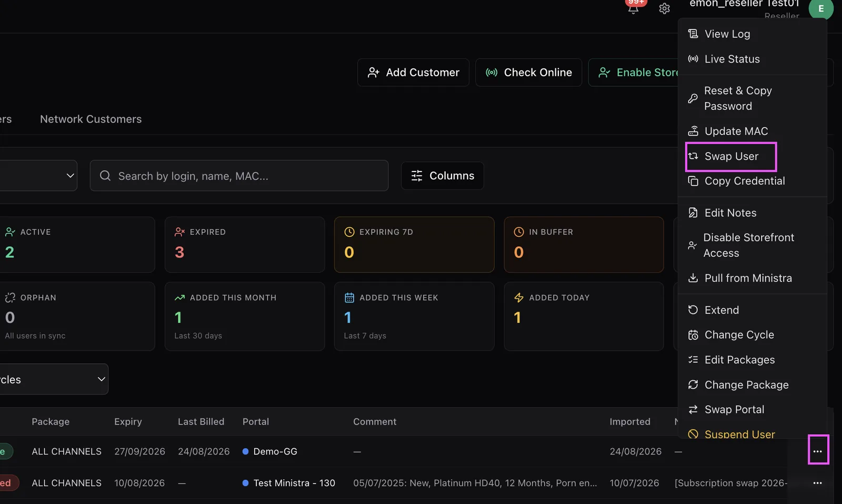Select the Orphan stat card
This screenshot has height=504, width=842.
click(77, 316)
